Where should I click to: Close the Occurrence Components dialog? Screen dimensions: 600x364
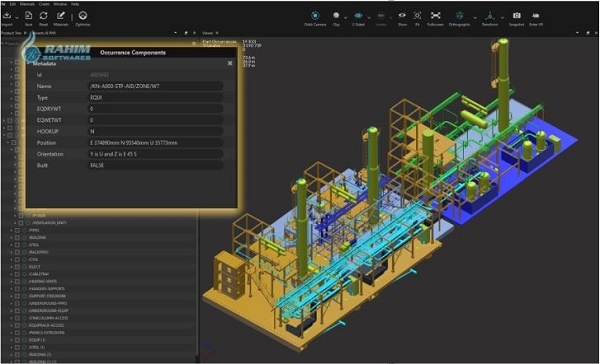[230, 63]
